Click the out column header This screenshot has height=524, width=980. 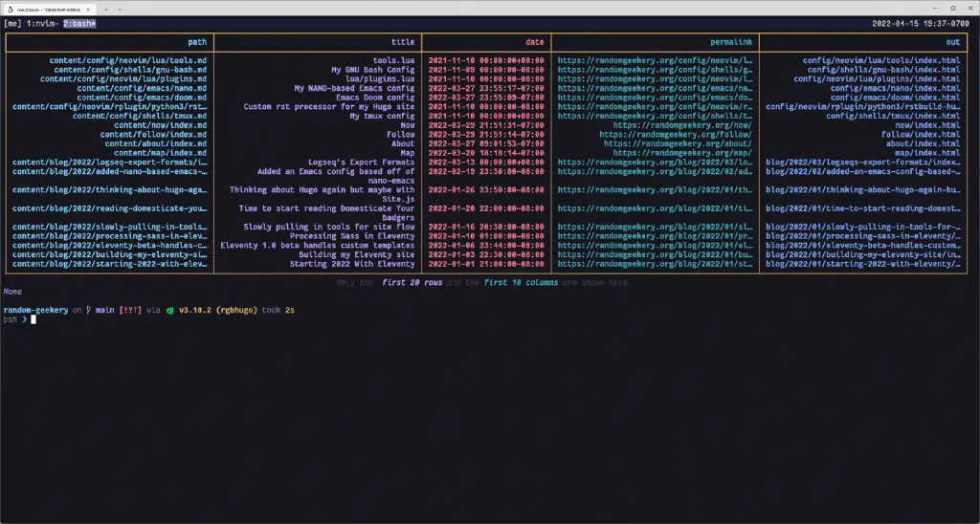tap(952, 42)
